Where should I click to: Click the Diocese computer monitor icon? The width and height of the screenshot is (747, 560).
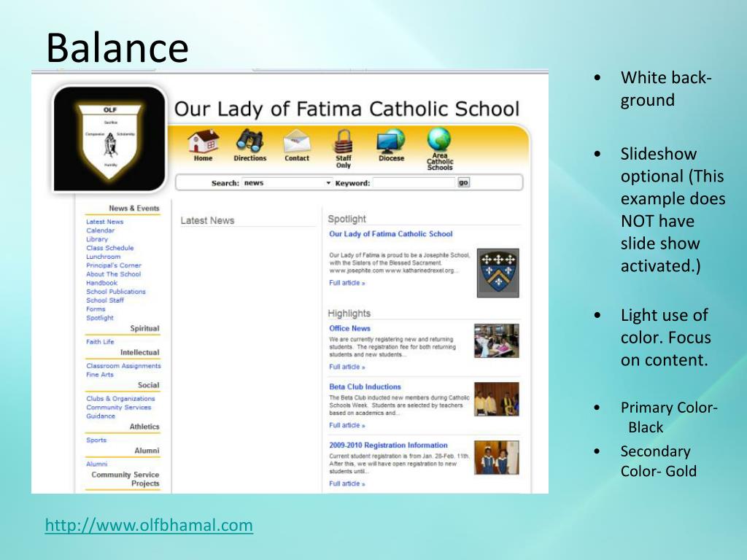point(391,141)
